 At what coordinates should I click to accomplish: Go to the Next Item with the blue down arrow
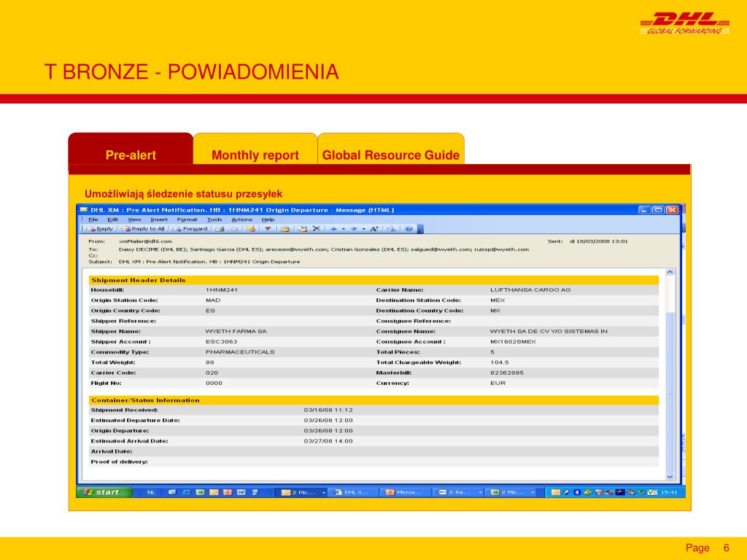[355, 229]
